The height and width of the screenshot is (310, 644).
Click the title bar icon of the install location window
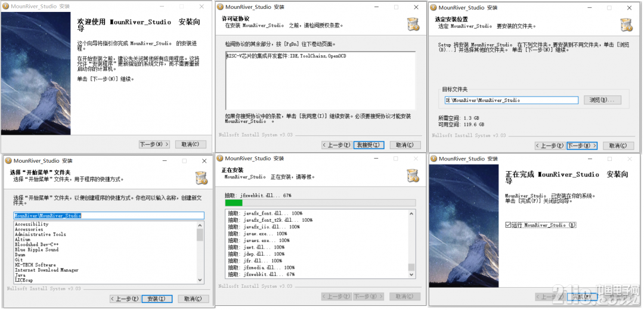(434, 7)
